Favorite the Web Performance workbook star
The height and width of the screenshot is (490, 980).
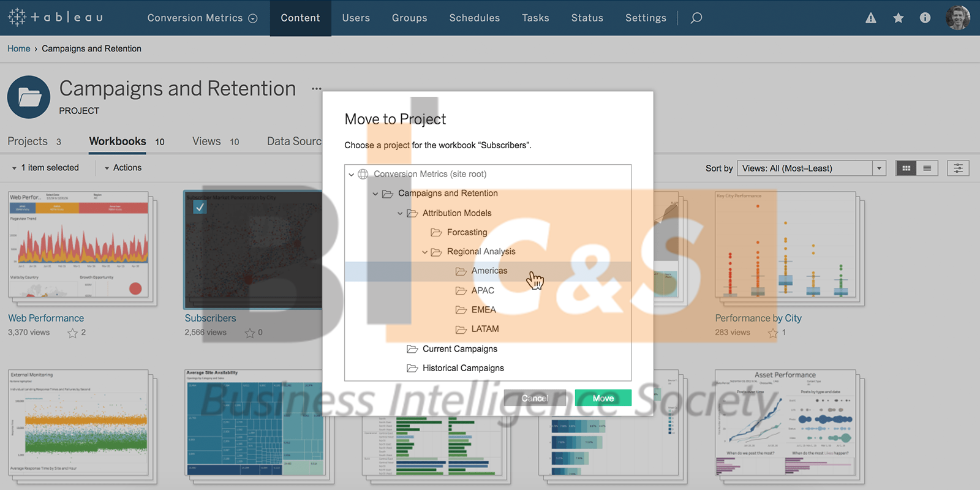pyautogui.click(x=72, y=333)
